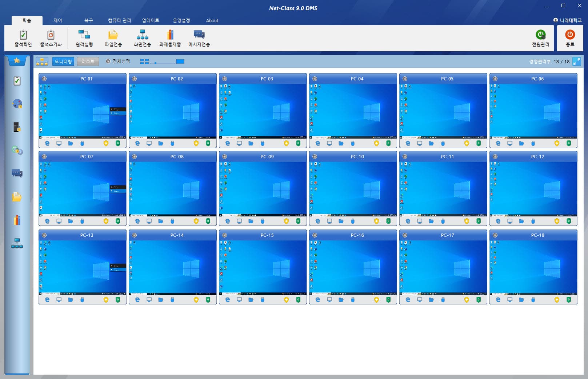Select PC-01 via its header circle
This screenshot has width=588, height=379.
[x=44, y=79]
